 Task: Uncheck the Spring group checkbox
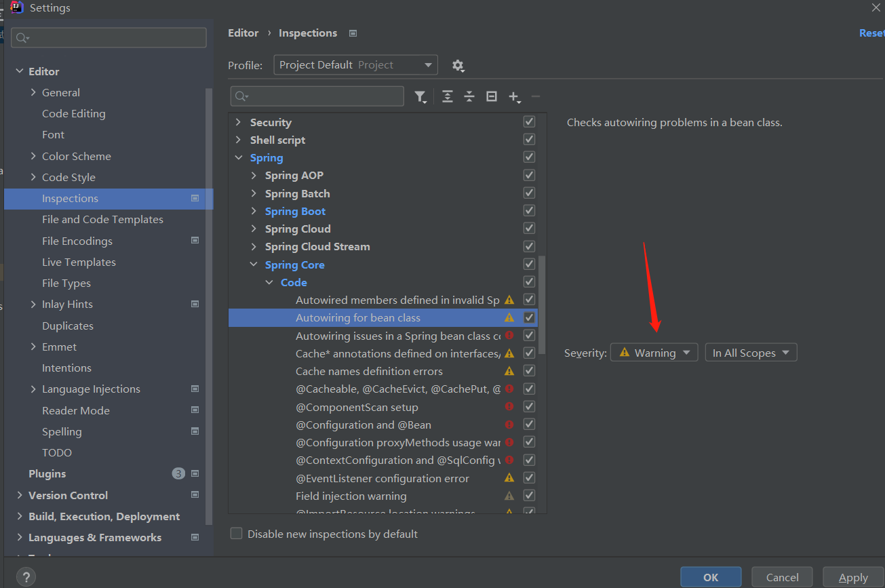(530, 157)
